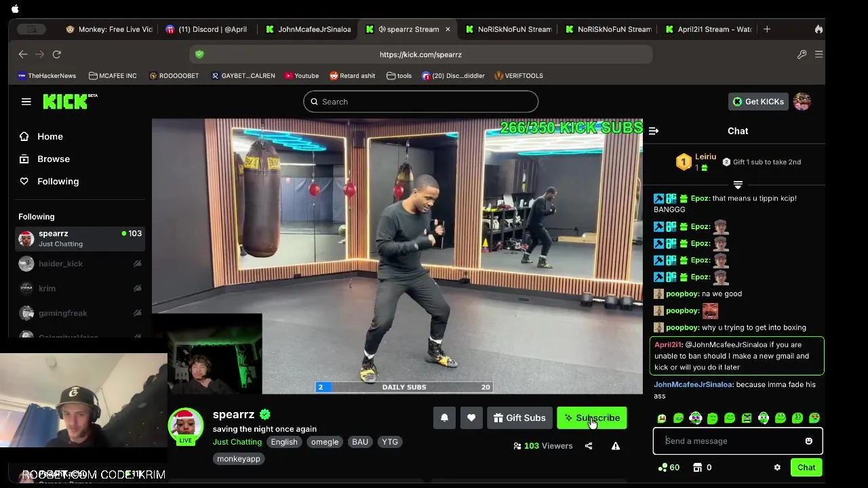Click the Apple menu
868x488 pixels.
pyautogui.click(x=15, y=9)
